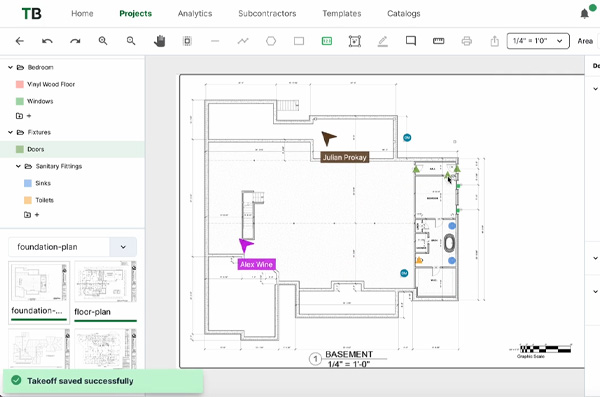Viewport: 600px width, 397px height.
Task: Select the polygon area tool
Action: tap(271, 41)
